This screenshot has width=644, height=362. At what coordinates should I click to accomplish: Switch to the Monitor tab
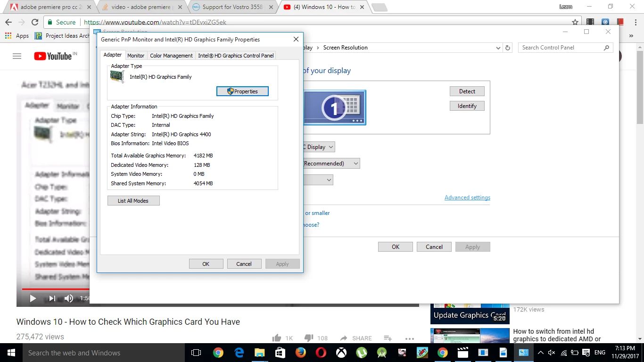pos(136,56)
